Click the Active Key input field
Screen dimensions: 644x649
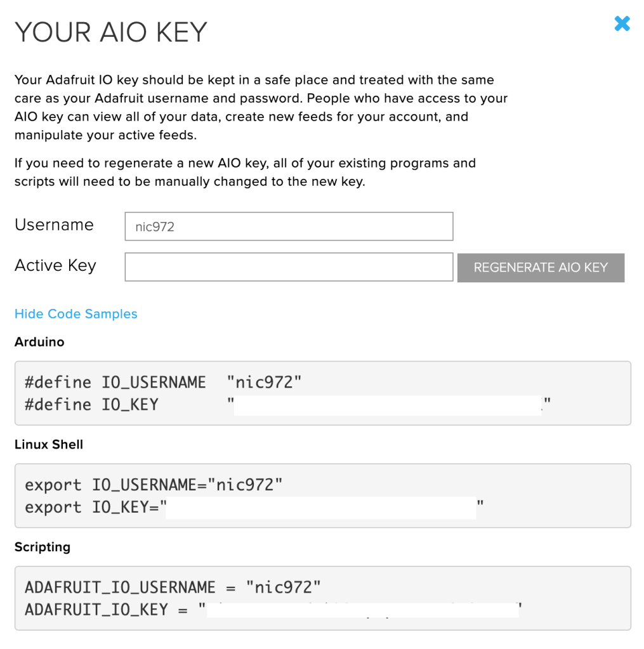point(289,268)
